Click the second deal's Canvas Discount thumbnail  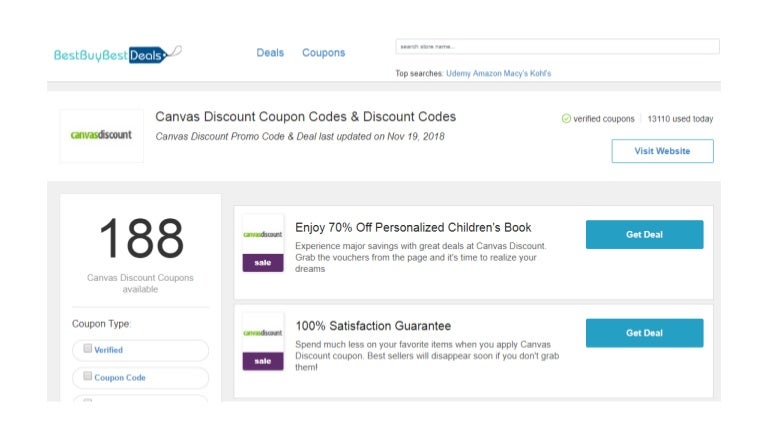pos(263,332)
